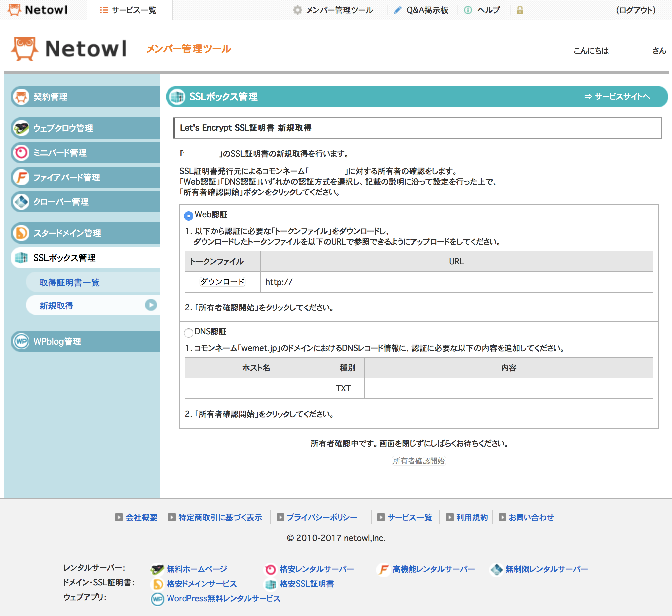The width and height of the screenshot is (672, 616).
Task: Click the icon beside 格安ドメインサービス
Action: point(158,584)
